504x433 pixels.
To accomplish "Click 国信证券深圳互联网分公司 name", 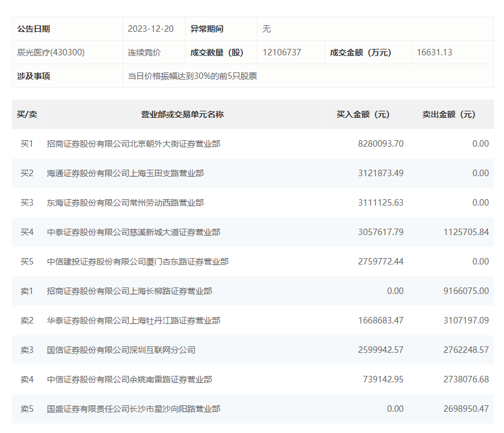I will click(121, 350).
